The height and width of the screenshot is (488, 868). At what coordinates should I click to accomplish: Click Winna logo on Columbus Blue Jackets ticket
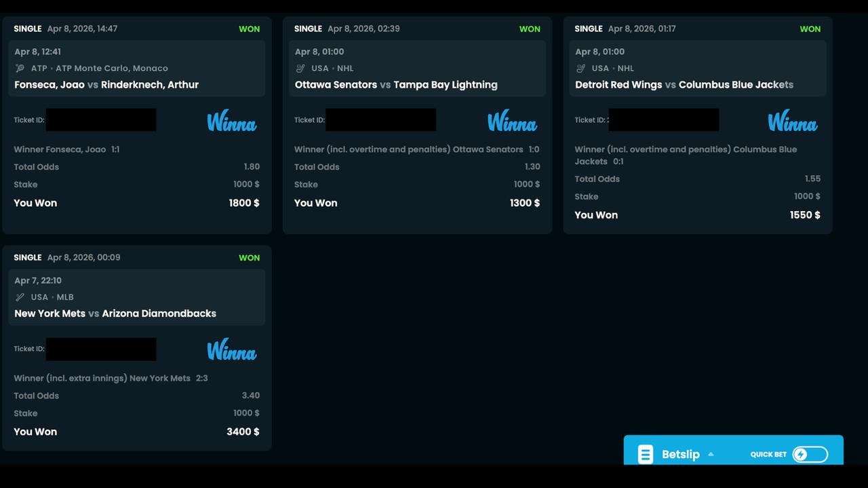pyautogui.click(x=792, y=121)
